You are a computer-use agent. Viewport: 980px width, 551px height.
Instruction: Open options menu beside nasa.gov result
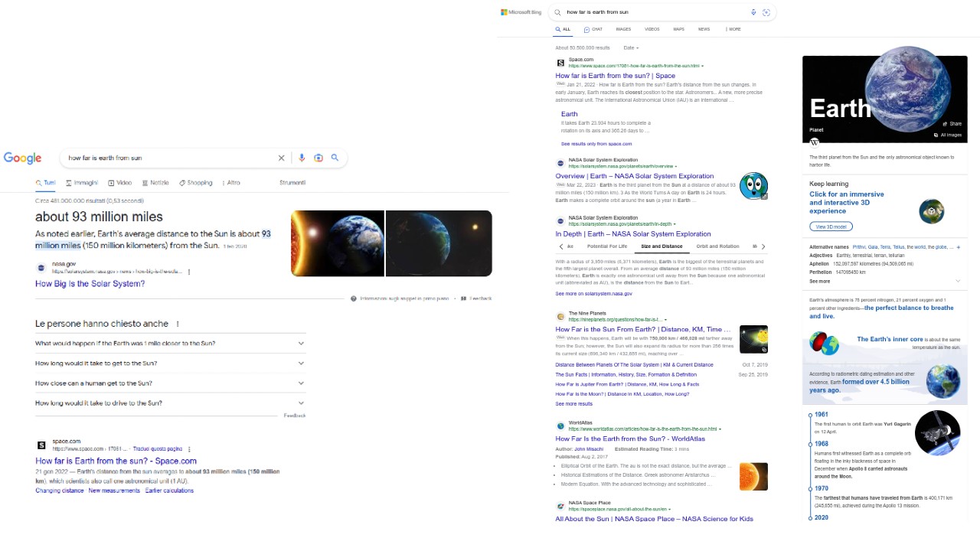point(189,272)
